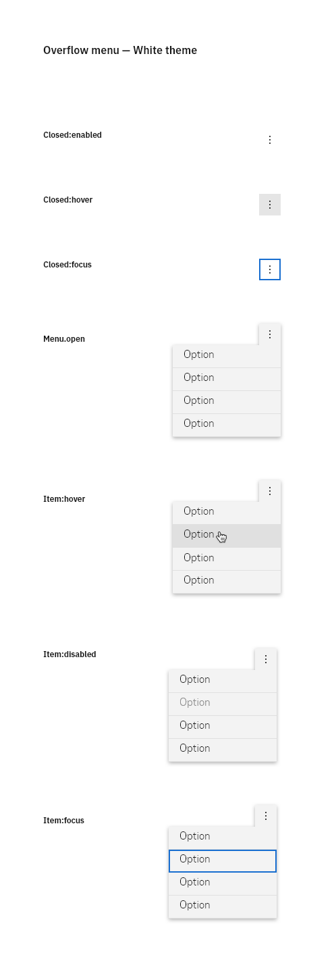Collapse the Menu.open overflow menu via its icon

point(270,334)
